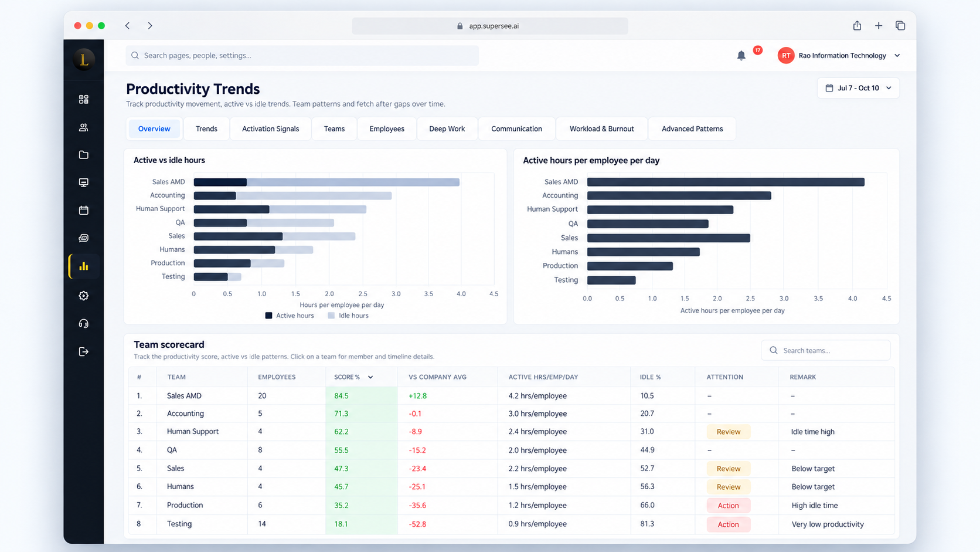980x552 pixels.
Task: Click the gold L logo avatar
Action: [84, 59]
